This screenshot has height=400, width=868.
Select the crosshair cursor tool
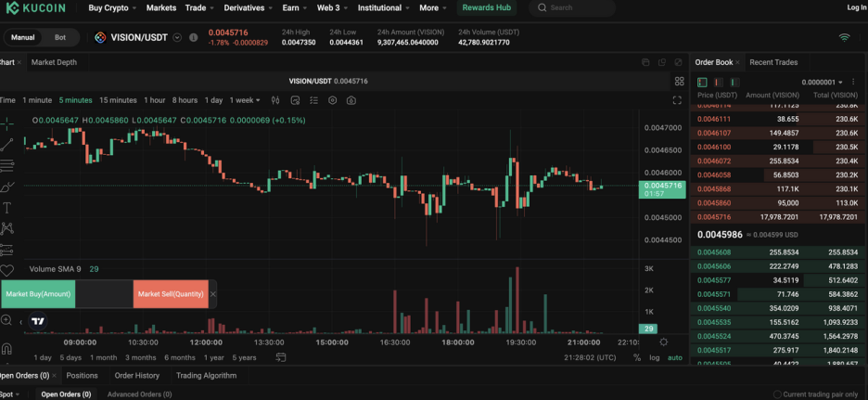[x=6, y=123]
